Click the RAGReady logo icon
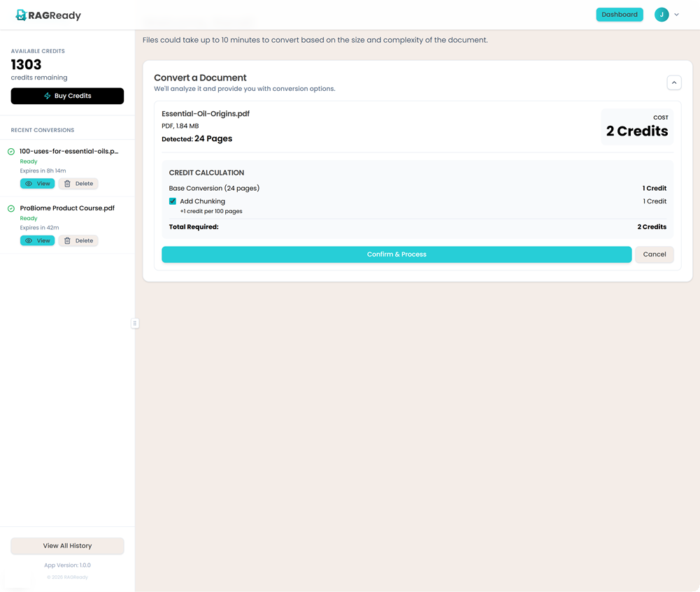 point(21,15)
